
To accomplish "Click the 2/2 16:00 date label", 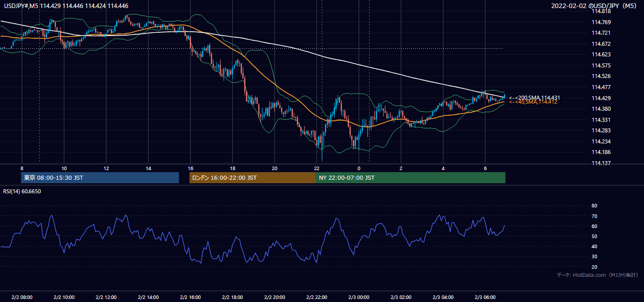I will click(190, 297).
